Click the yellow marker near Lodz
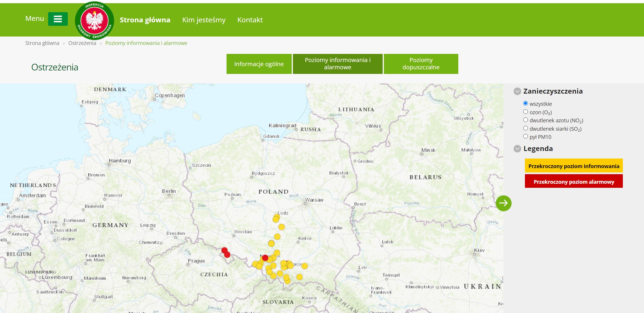 point(276,219)
